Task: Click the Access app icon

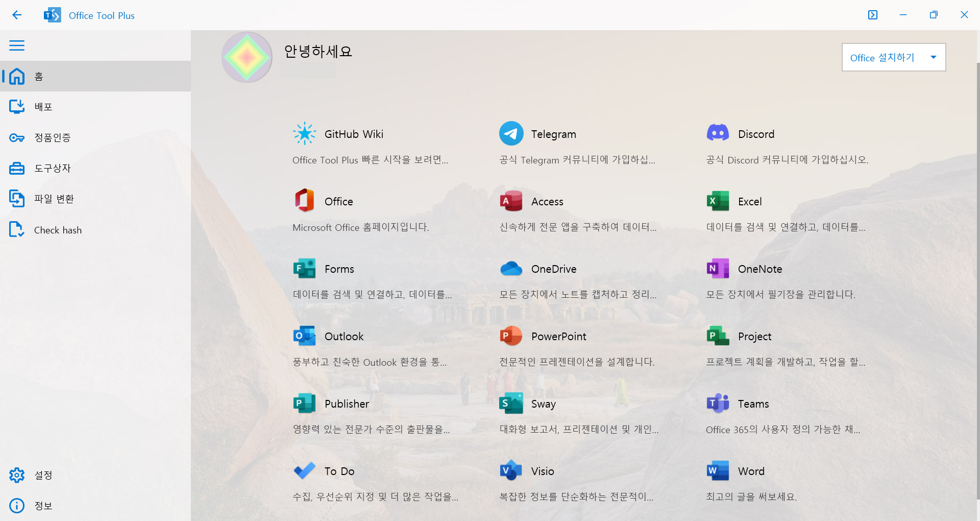Action: pyautogui.click(x=511, y=201)
